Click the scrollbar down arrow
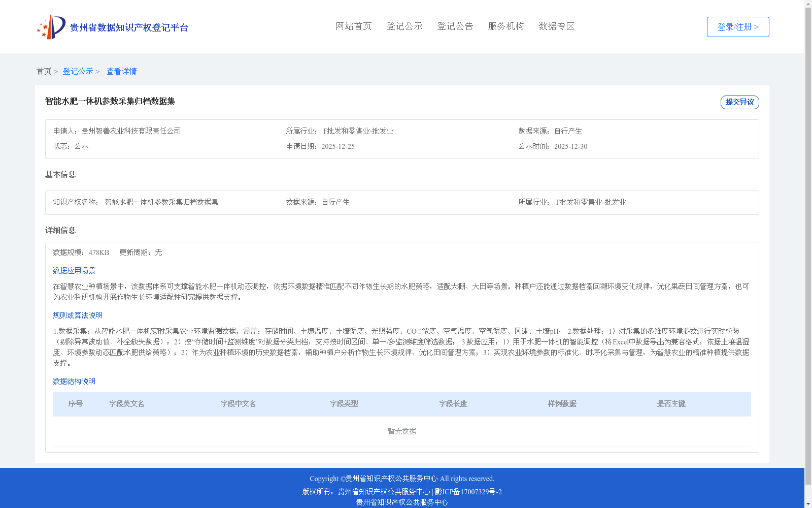812x508 pixels. point(808,504)
